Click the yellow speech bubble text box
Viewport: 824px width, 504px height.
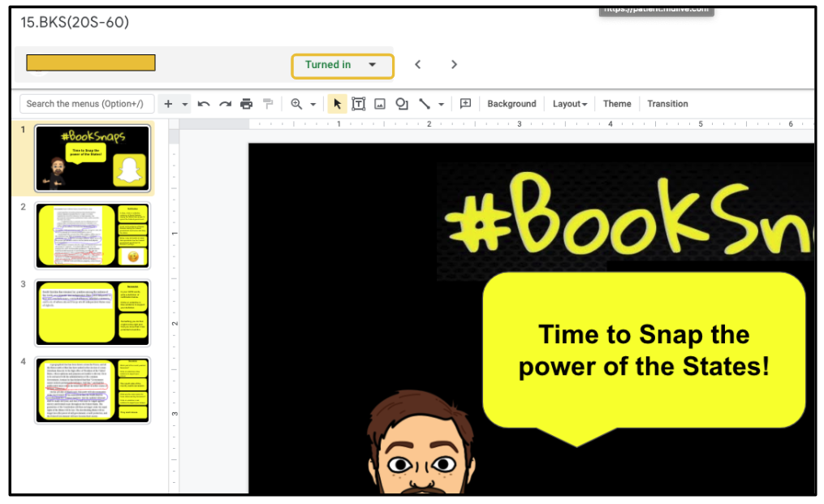pyautogui.click(x=644, y=357)
